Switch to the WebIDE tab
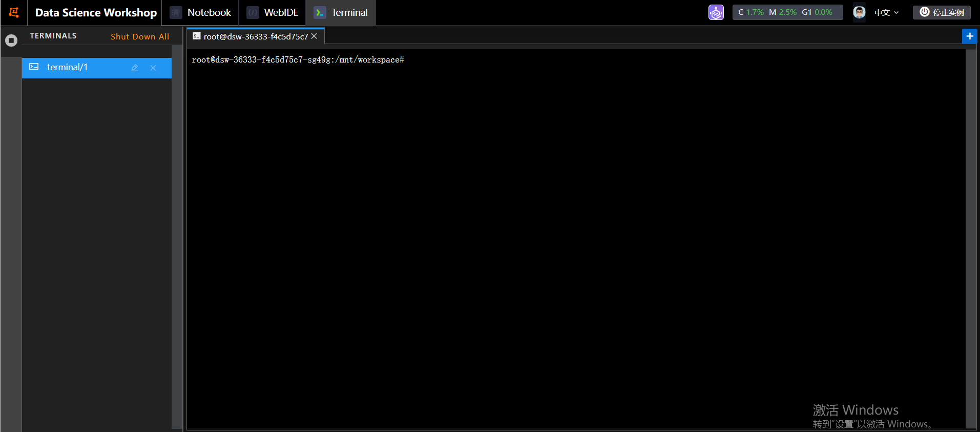980x432 pixels. pos(273,12)
